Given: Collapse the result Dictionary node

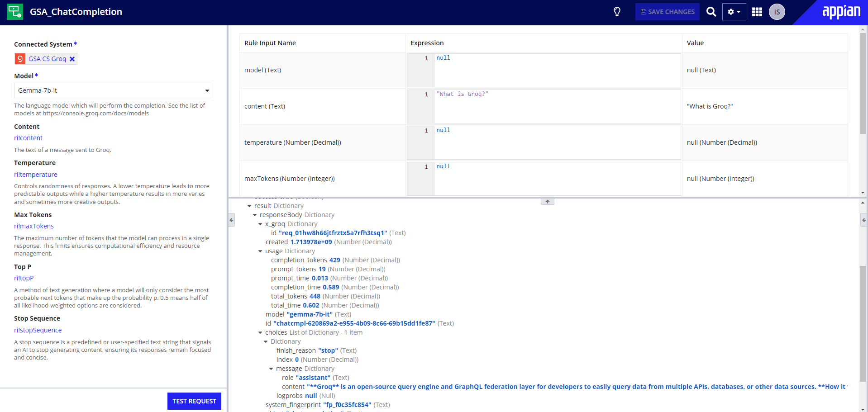Looking at the screenshot, I should coord(249,206).
